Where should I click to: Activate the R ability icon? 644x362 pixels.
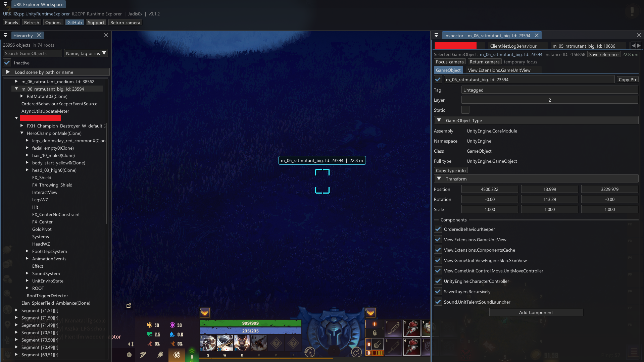[x=259, y=344]
